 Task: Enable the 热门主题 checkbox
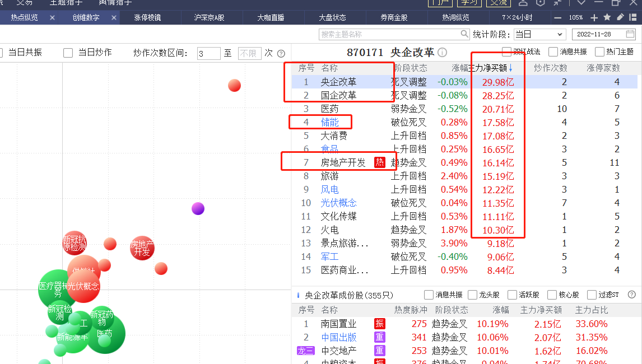[x=599, y=52]
